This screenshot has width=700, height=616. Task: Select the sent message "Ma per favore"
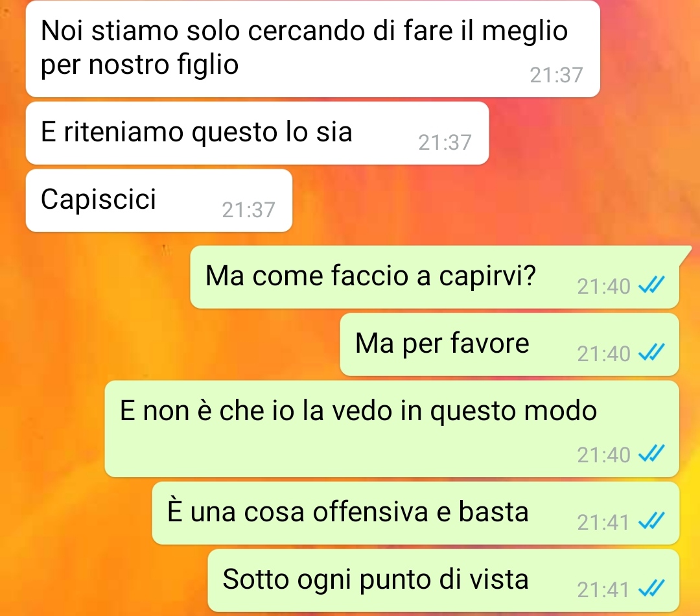(x=509, y=344)
